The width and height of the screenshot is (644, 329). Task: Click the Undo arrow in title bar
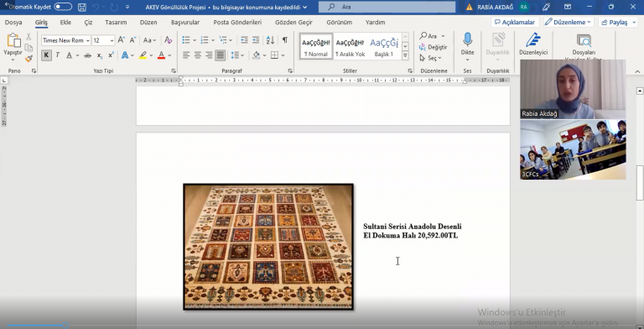[x=96, y=7]
